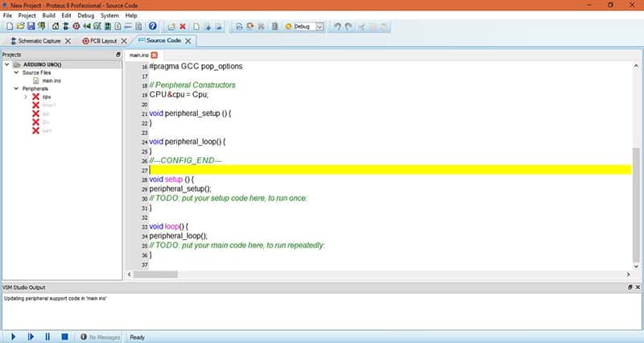Float the VSM Studio Output panel
The width and height of the screenshot is (644, 343).
coord(630,287)
